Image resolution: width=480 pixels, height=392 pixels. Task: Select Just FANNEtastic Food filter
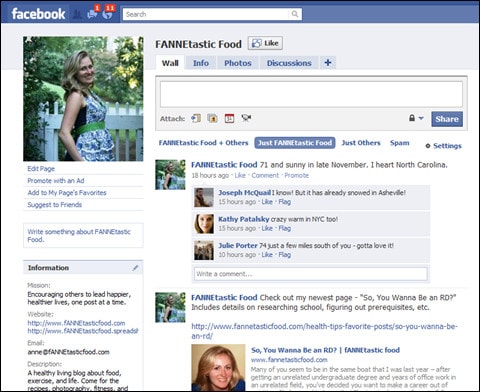[x=295, y=143]
